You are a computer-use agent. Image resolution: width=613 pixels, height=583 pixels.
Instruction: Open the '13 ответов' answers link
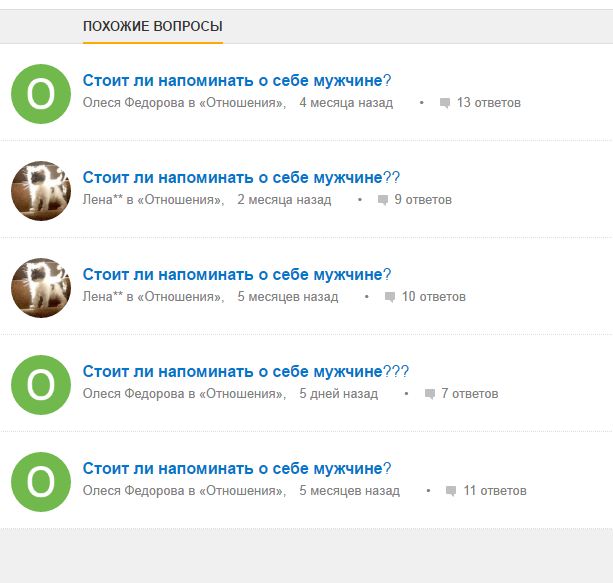tap(488, 103)
